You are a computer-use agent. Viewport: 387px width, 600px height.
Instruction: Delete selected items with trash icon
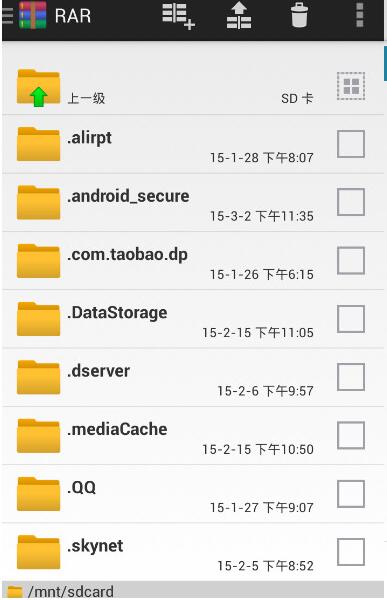click(x=299, y=15)
